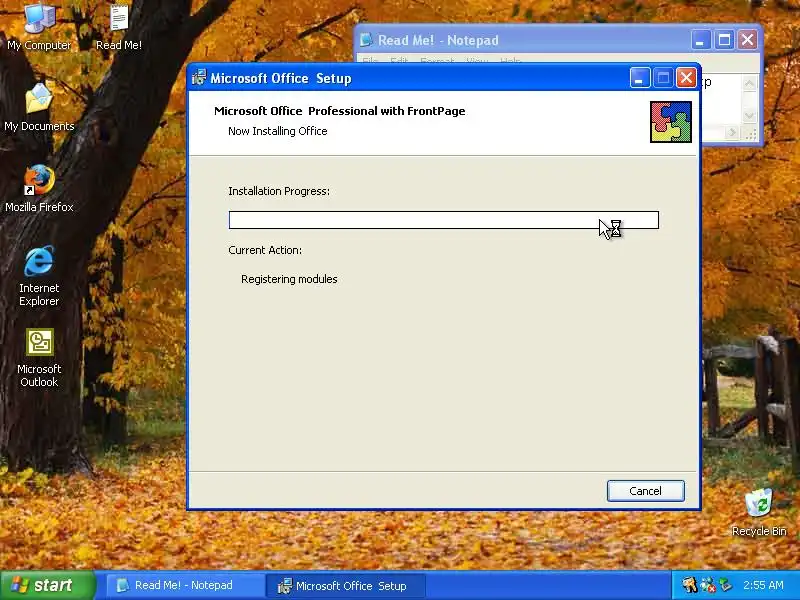800x600 pixels.
Task: Click the Registering modules status text
Action: click(289, 279)
